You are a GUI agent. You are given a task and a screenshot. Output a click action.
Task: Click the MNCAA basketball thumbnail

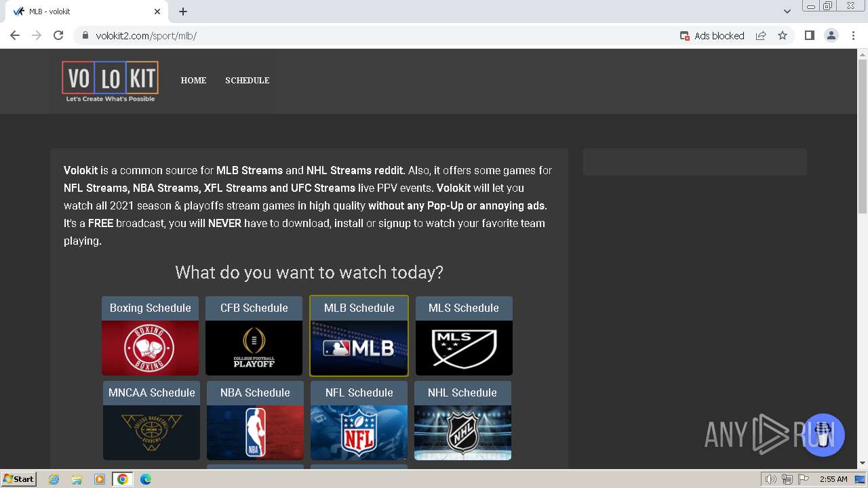coord(151,432)
